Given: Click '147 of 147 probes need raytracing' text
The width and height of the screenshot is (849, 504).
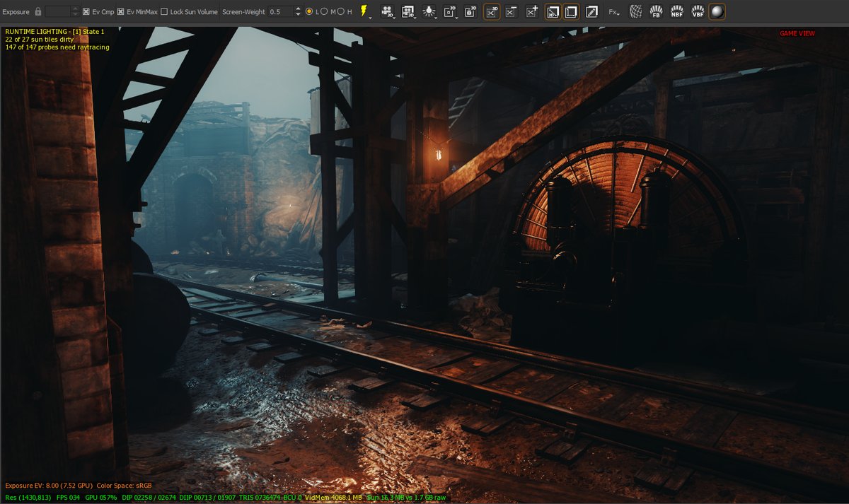Looking at the screenshot, I should pos(57,47).
